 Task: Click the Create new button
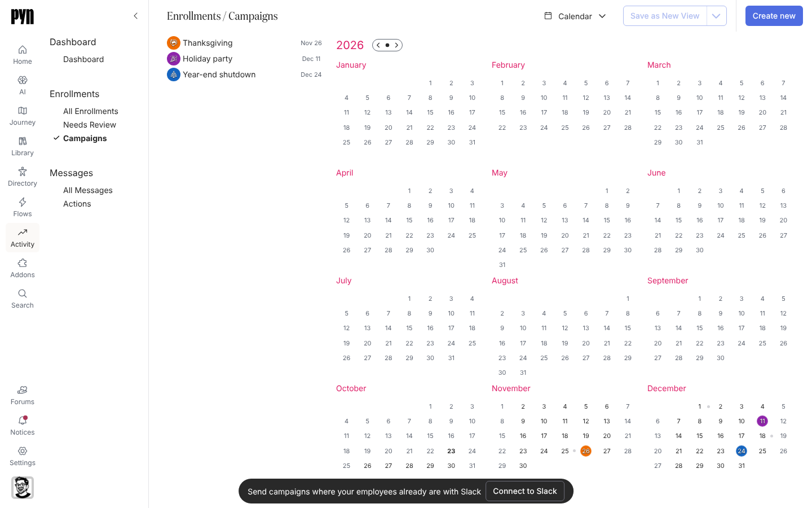774,16
